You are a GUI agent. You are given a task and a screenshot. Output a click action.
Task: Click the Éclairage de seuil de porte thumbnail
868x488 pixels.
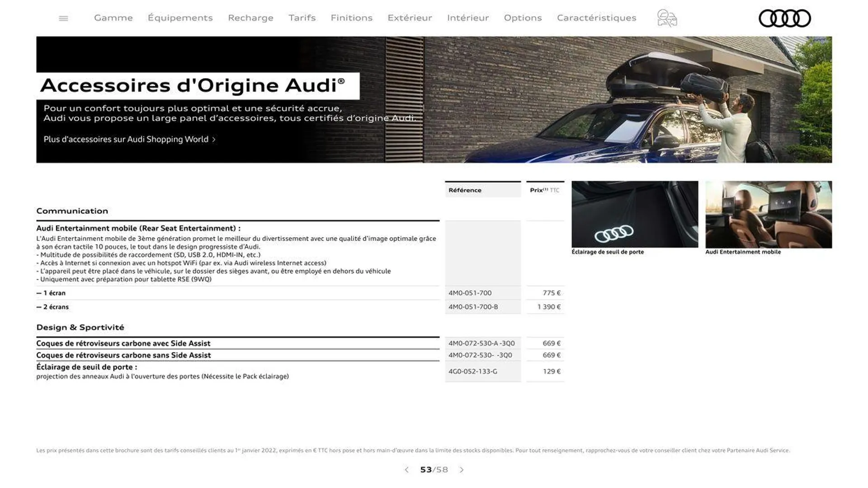click(x=635, y=214)
